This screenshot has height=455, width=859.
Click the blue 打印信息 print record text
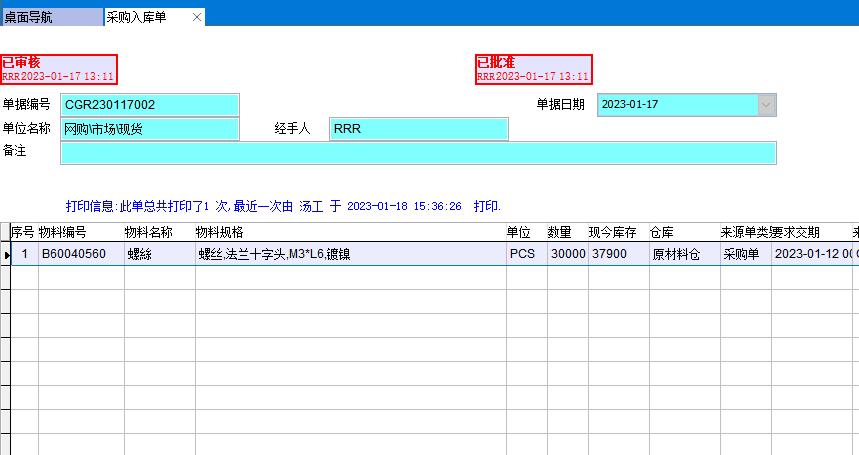tap(283, 207)
